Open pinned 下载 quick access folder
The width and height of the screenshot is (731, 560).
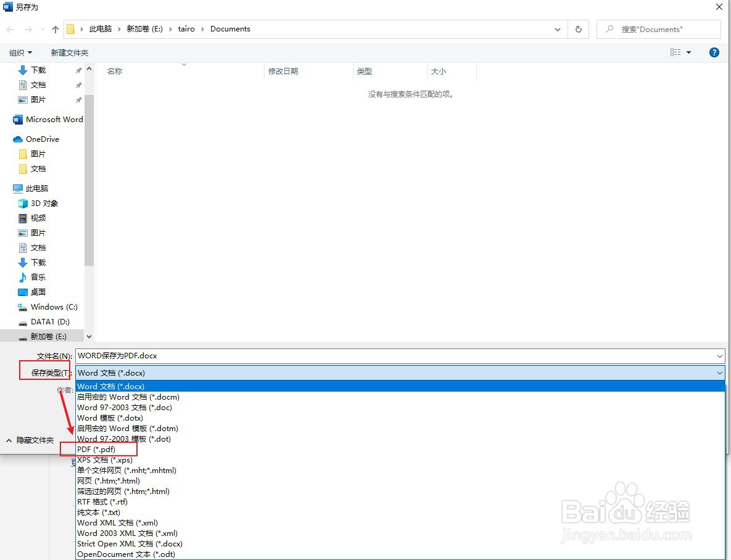[x=31, y=70]
